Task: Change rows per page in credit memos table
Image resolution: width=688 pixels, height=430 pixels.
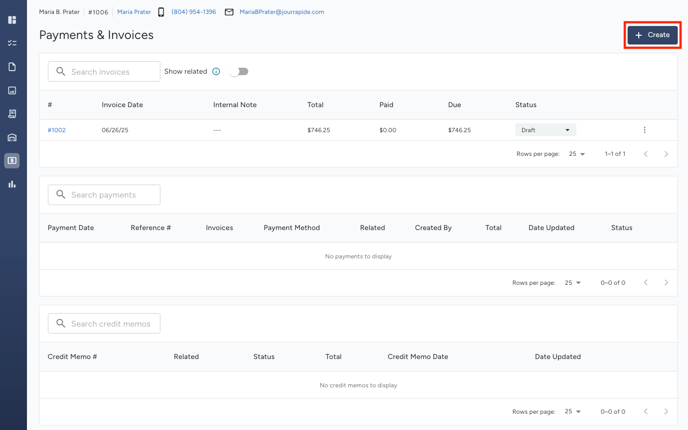Action: pyautogui.click(x=572, y=412)
